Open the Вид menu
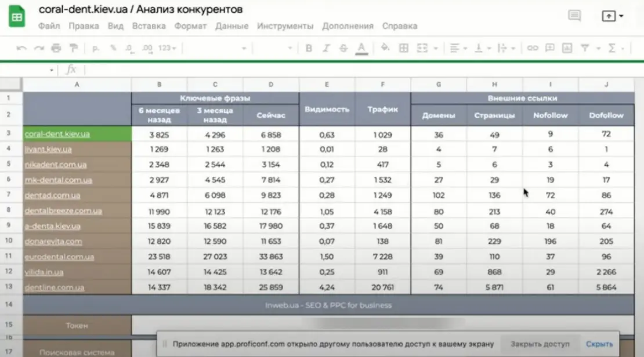 (x=115, y=26)
